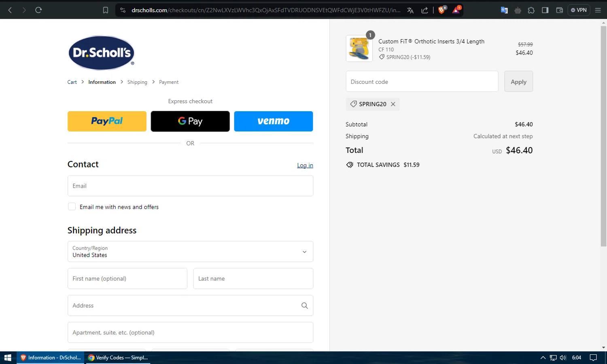Reload the checkout page
This screenshot has width=607, height=364.
38,10
